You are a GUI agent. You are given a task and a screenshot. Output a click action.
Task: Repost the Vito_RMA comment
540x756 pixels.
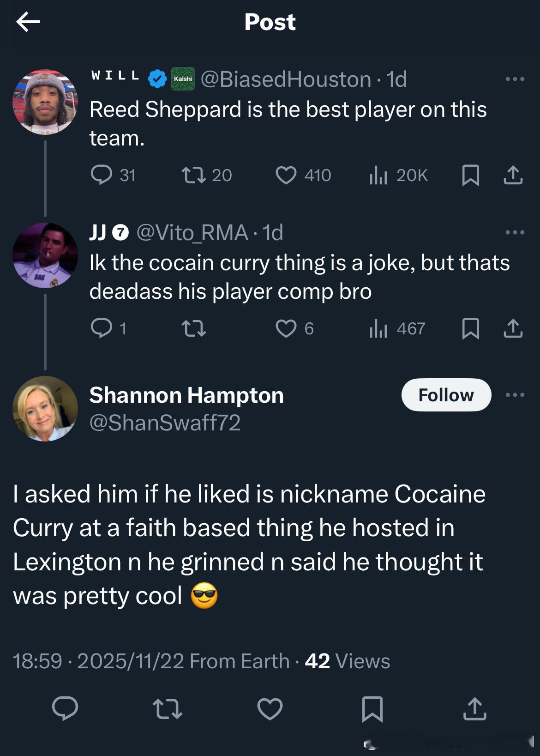(x=193, y=328)
